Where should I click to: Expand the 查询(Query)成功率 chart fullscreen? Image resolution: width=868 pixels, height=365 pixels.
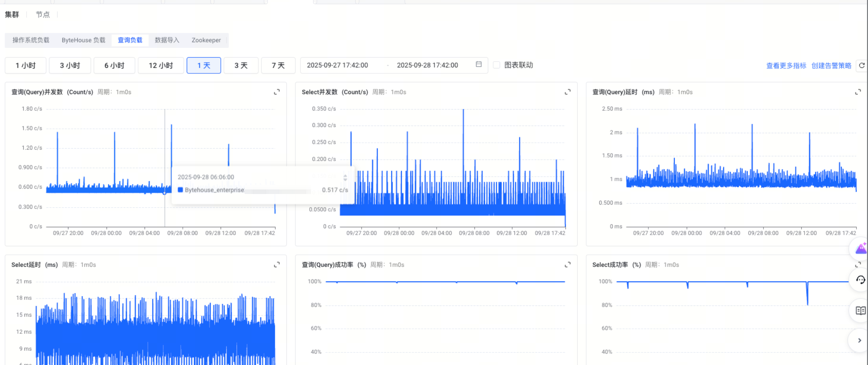(x=567, y=265)
